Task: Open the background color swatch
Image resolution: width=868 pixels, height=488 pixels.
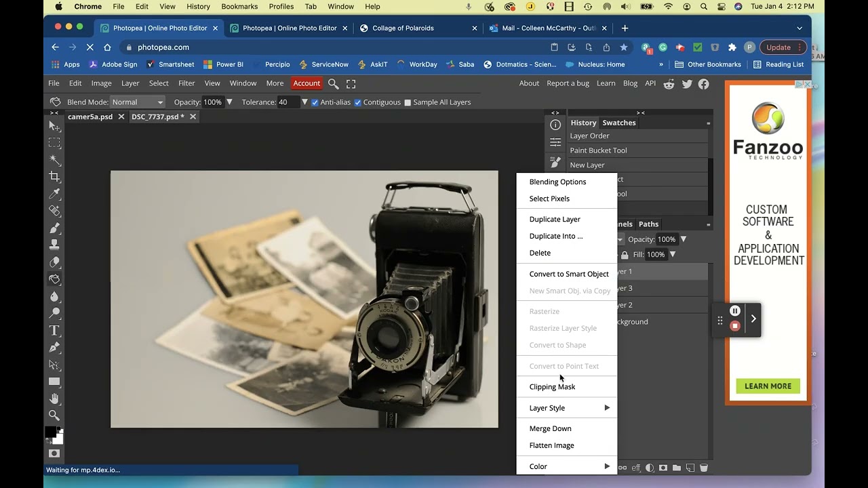Action: tap(59, 439)
